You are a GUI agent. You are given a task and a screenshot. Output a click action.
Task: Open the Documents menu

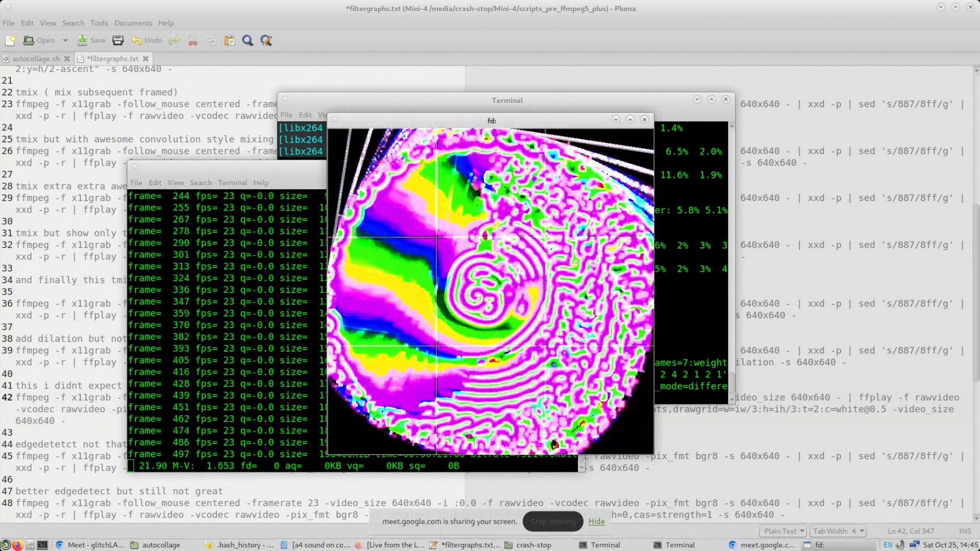tap(133, 23)
